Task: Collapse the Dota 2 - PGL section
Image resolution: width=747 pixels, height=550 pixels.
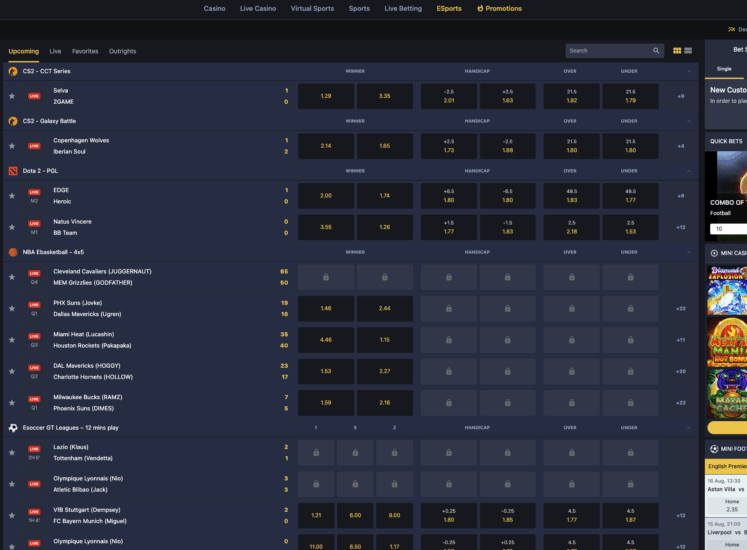Action: coord(689,171)
